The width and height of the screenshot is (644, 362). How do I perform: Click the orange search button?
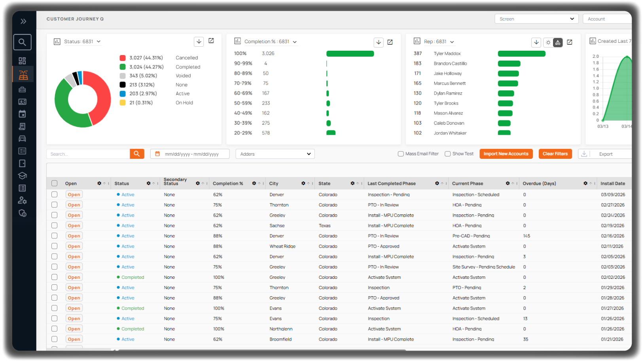click(137, 154)
